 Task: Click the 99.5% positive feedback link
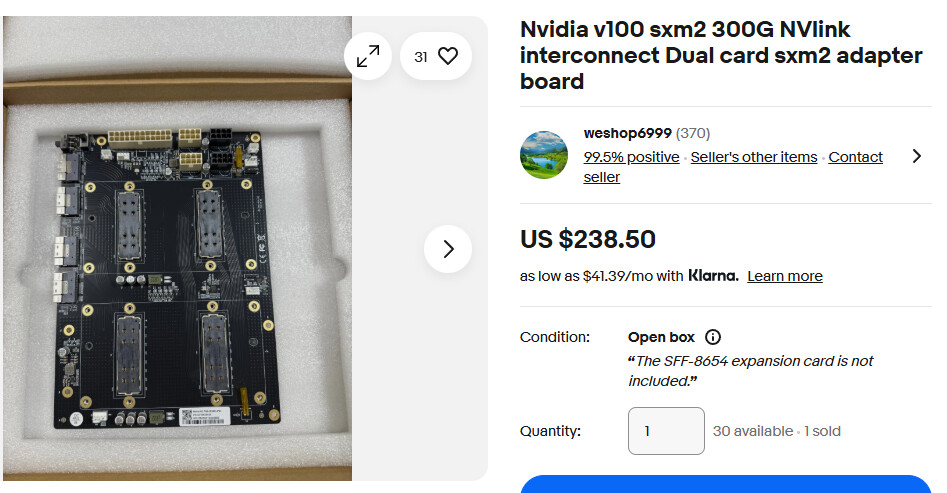(x=631, y=157)
